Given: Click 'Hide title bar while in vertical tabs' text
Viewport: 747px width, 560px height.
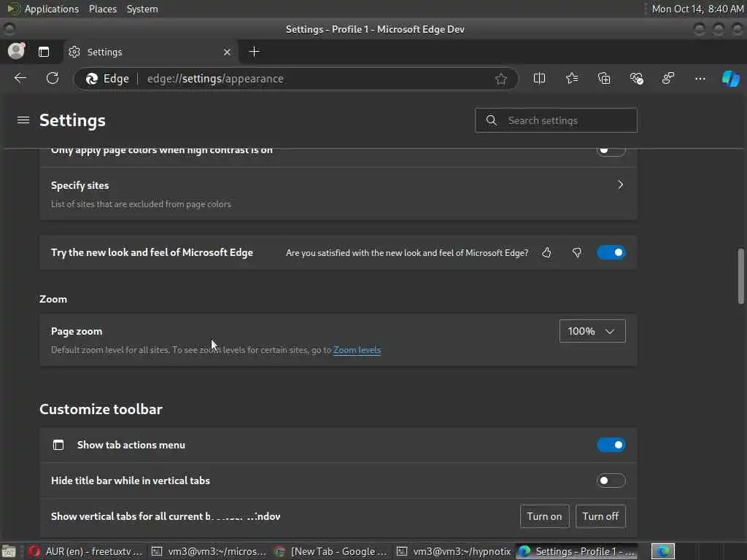Looking at the screenshot, I should coord(131,481).
